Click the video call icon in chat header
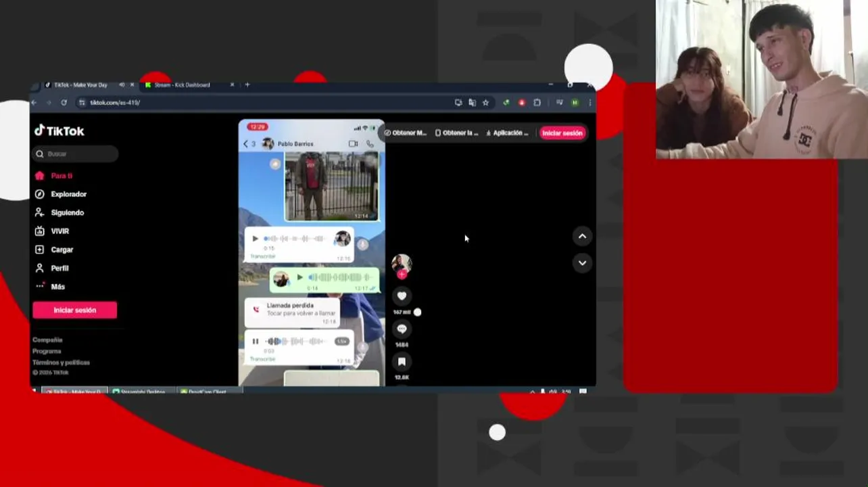 353,144
